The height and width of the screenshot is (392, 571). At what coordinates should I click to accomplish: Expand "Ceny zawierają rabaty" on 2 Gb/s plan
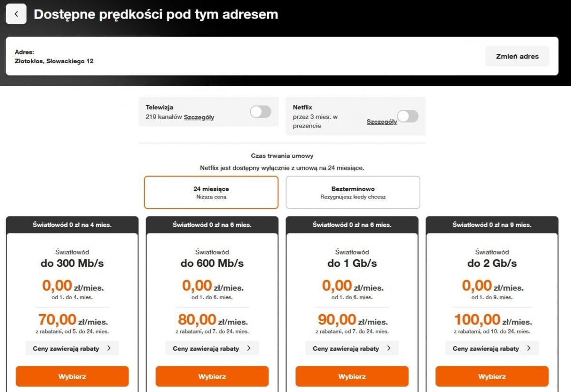tap(492, 348)
